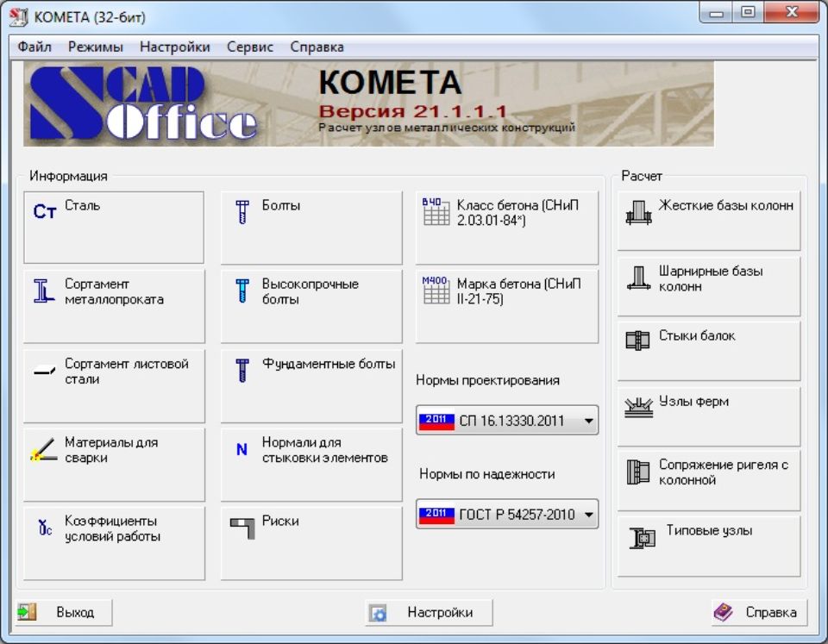This screenshot has width=828, height=644.
Task: Click the Узлы ферм truss icon
Action: [x=638, y=407]
